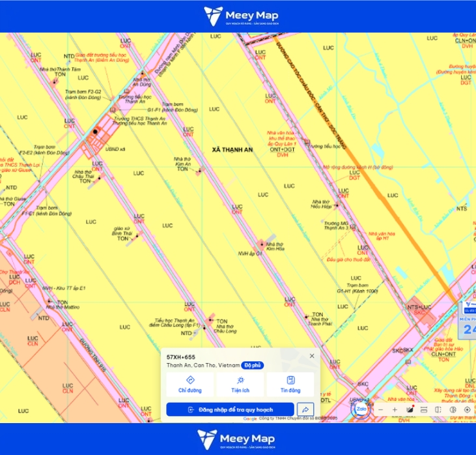Screen dimensions: 476x455
Task: Open the Tiện ích utilities button
Action: pos(240,385)
